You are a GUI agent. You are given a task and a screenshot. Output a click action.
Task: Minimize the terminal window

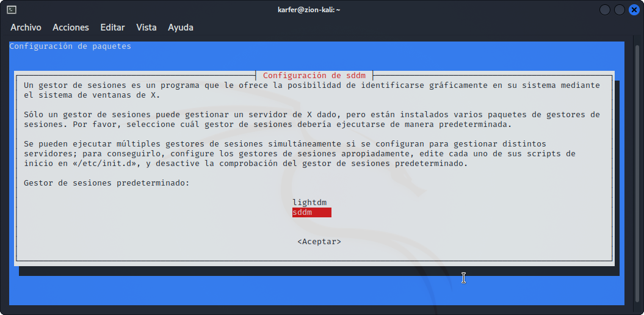point(605,10)
